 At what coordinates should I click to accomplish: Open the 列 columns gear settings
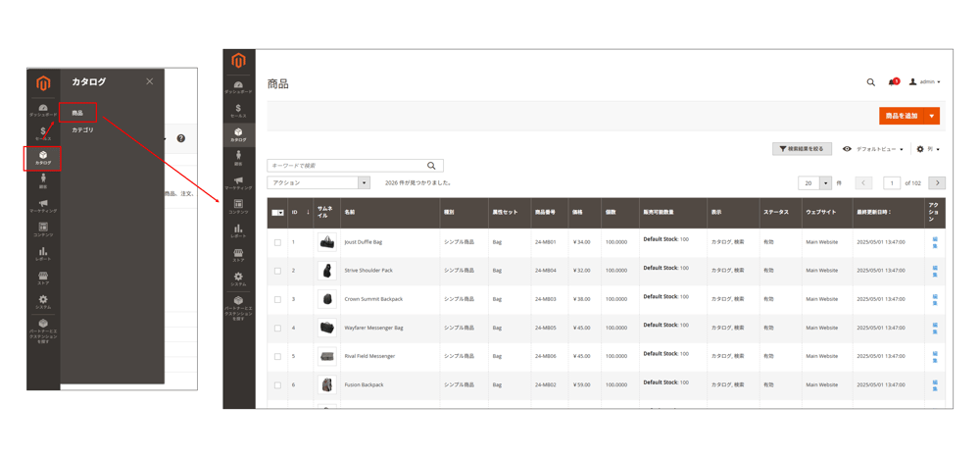(927, 149)
